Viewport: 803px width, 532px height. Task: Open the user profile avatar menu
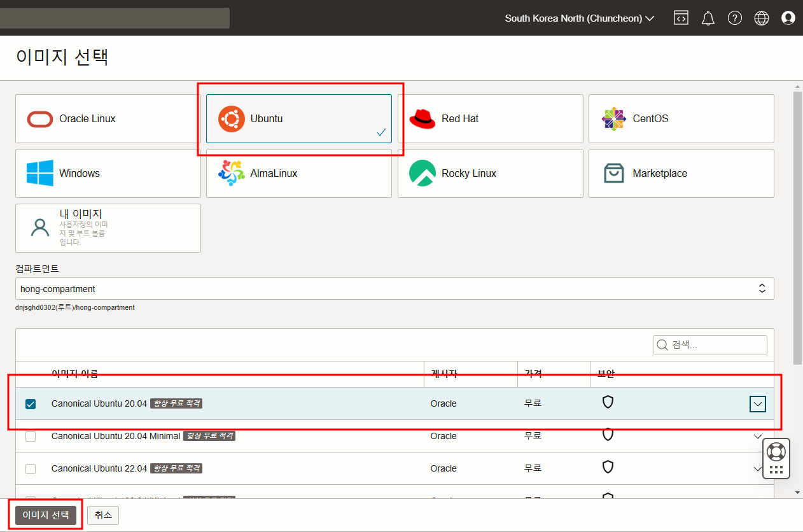(x=788, y=18)
